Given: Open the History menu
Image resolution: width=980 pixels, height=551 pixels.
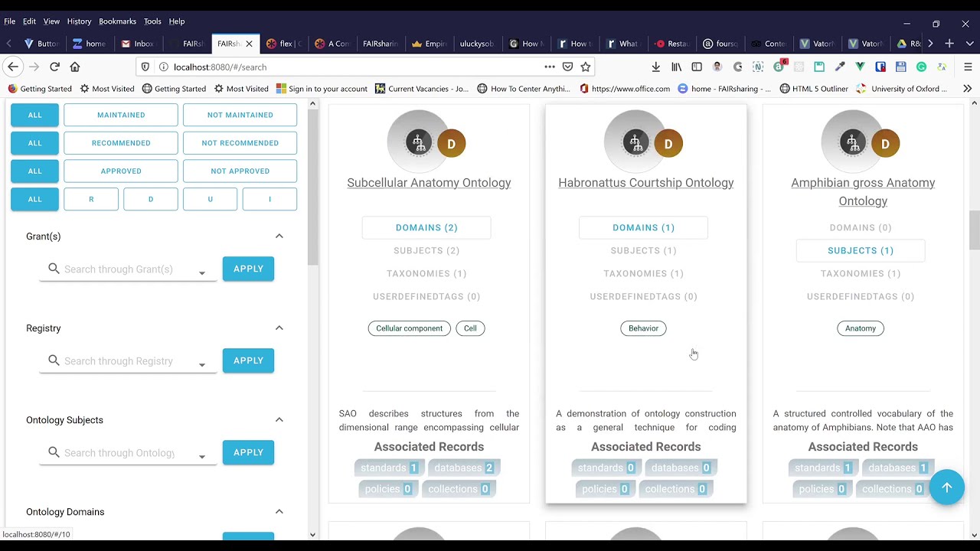Looking at the screenshot, I should pos(79,21).
